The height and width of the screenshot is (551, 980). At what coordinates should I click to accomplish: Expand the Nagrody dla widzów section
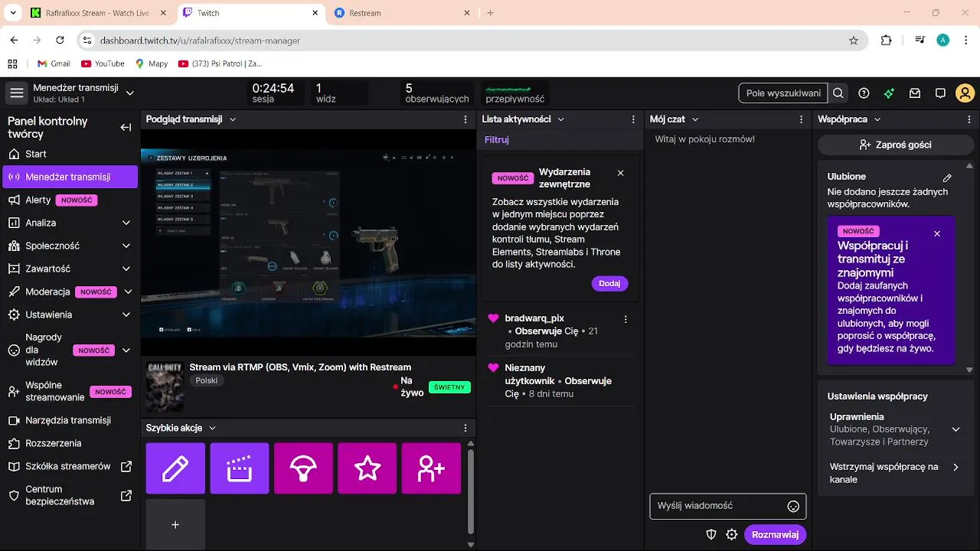tap(128, 350)
